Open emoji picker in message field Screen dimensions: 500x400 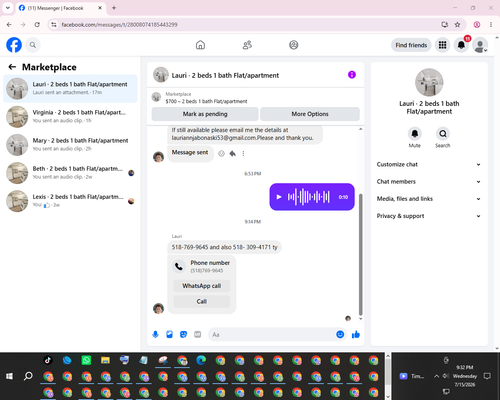click(340, 334)
